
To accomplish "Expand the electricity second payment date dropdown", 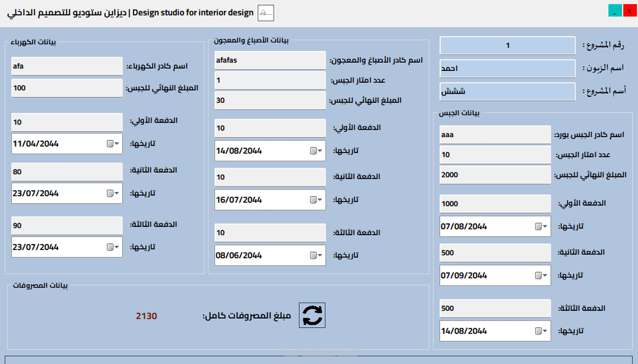I will click(x=113, y=193).
